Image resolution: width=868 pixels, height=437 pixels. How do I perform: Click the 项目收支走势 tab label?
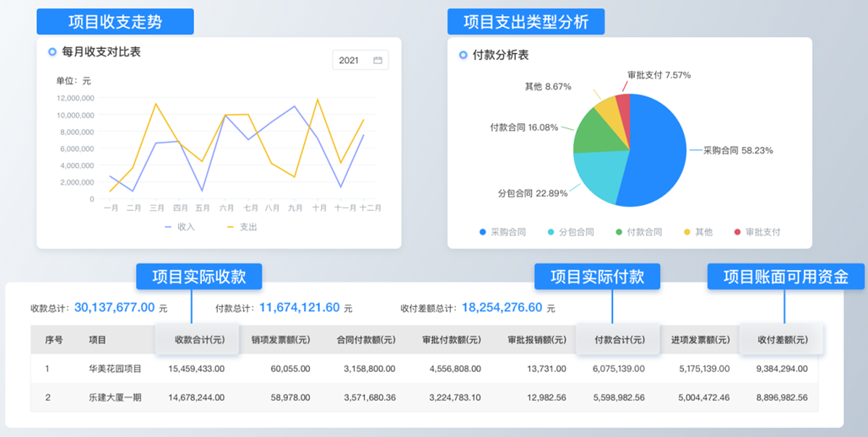[x=115, y=22]
